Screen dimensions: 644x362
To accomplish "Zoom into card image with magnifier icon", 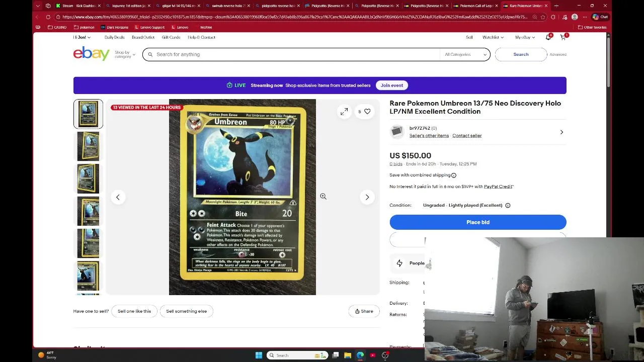I will [x=323, y=197].
